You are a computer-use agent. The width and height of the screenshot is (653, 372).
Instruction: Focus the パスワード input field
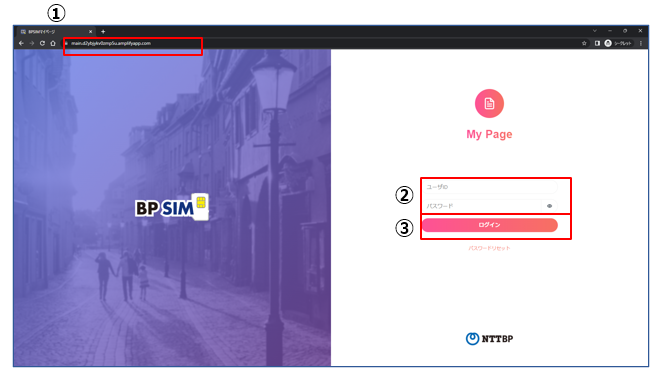coord(482,206)
